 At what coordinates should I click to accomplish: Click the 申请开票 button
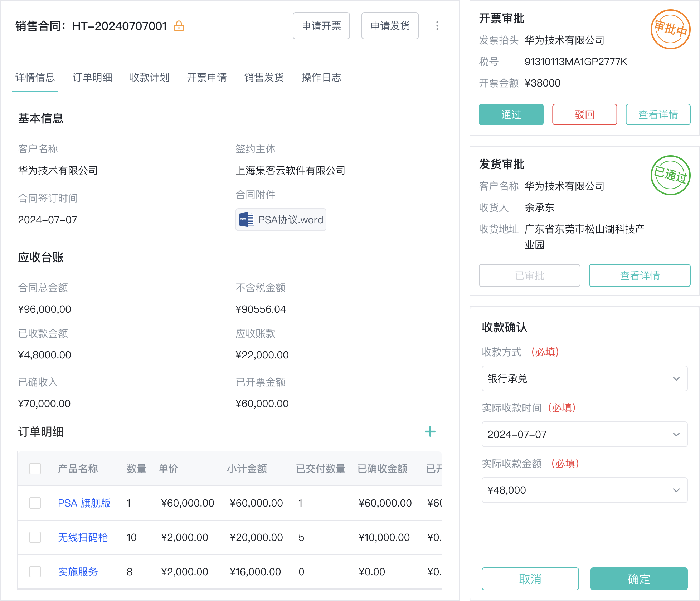click(321, 26)
